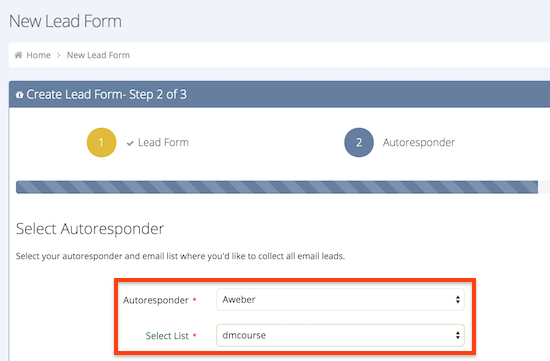
Task: Click the New Lead Form breadcrumb
Action: point(98,55)
